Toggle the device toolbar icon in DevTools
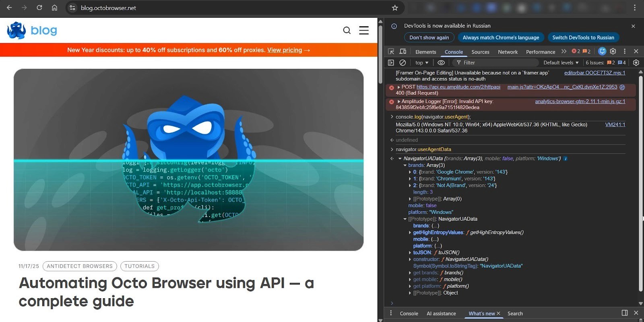Image resolution: width=644 pixels, height=322 pixels. [x=402, y=51]
